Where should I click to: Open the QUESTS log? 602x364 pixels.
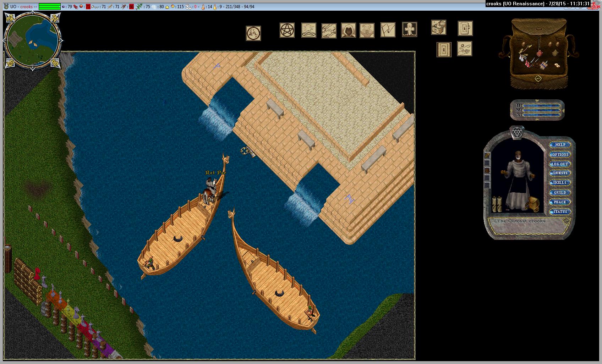click(560, 173)
